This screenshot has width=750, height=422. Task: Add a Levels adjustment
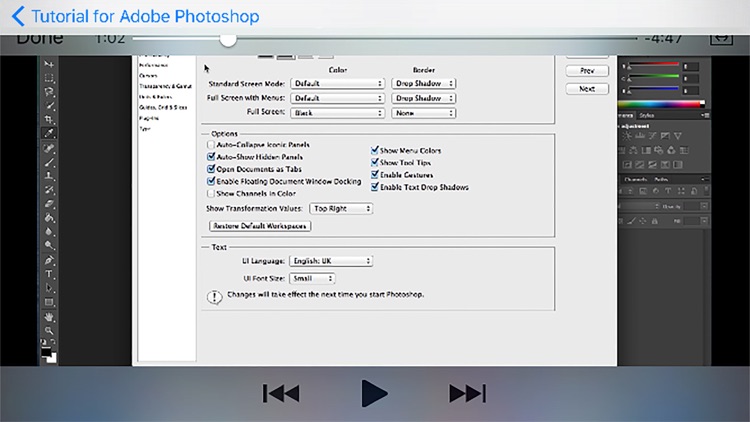[640, 136]
